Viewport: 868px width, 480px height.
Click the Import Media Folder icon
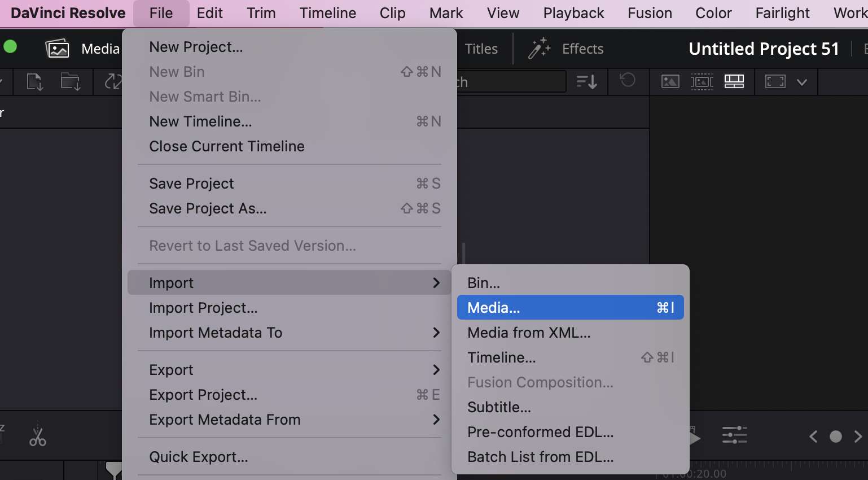coord(71,82)
